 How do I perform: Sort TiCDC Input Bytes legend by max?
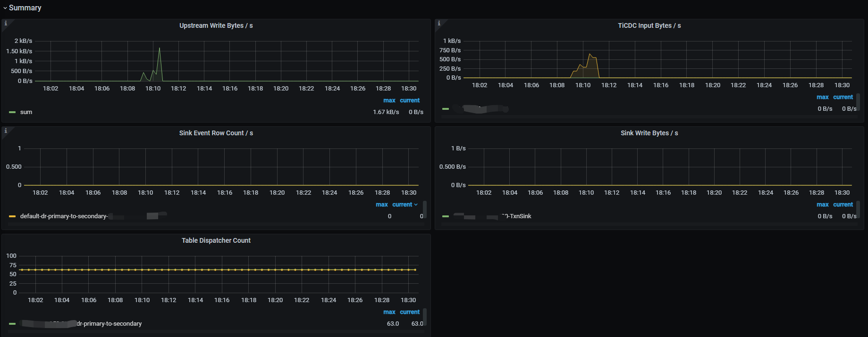823,97
